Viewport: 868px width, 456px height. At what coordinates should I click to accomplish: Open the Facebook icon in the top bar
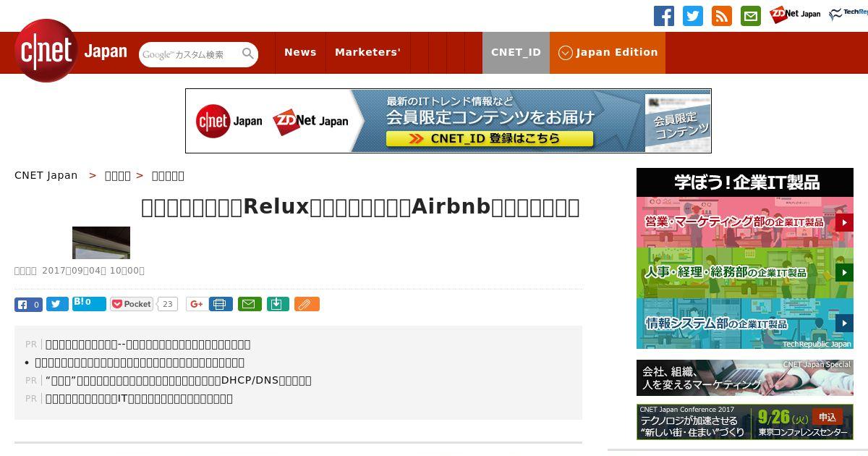664,16
